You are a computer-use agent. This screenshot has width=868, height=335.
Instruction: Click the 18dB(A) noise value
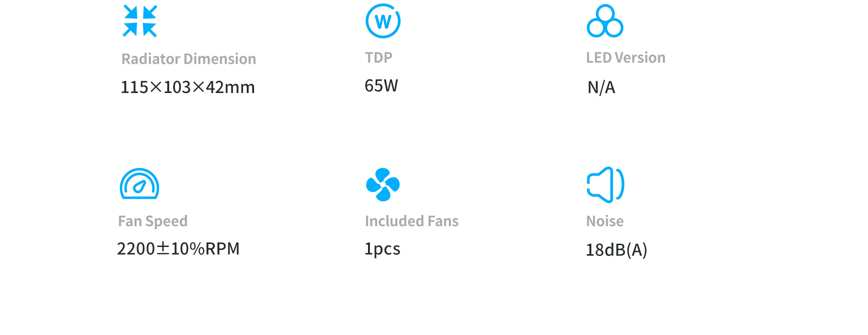[617, 250]
